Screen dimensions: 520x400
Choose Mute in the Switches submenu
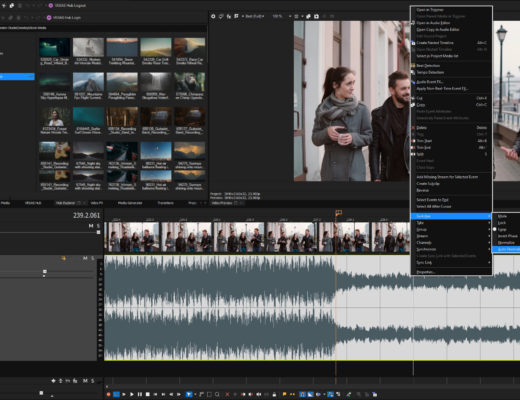click(502, 216)
